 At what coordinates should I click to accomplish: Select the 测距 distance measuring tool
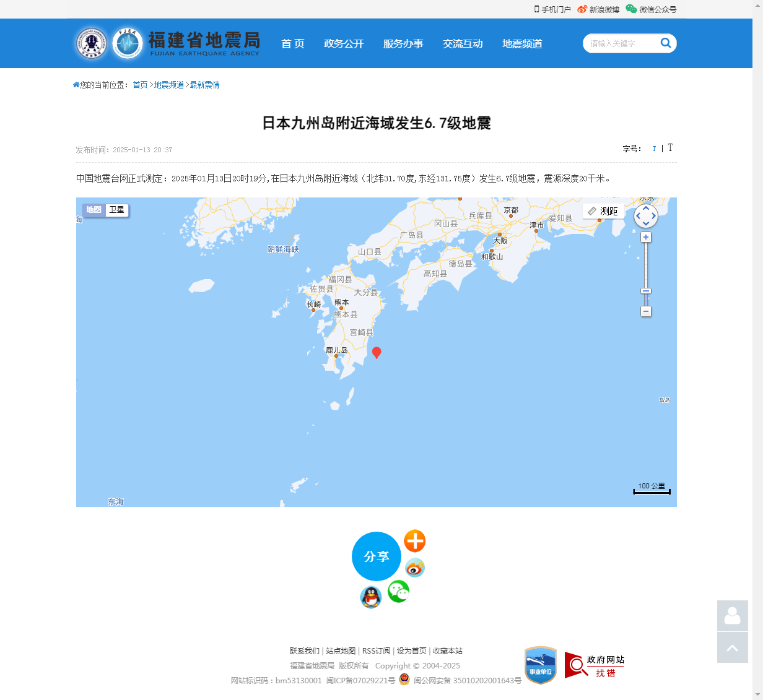(x=603, y=210)
